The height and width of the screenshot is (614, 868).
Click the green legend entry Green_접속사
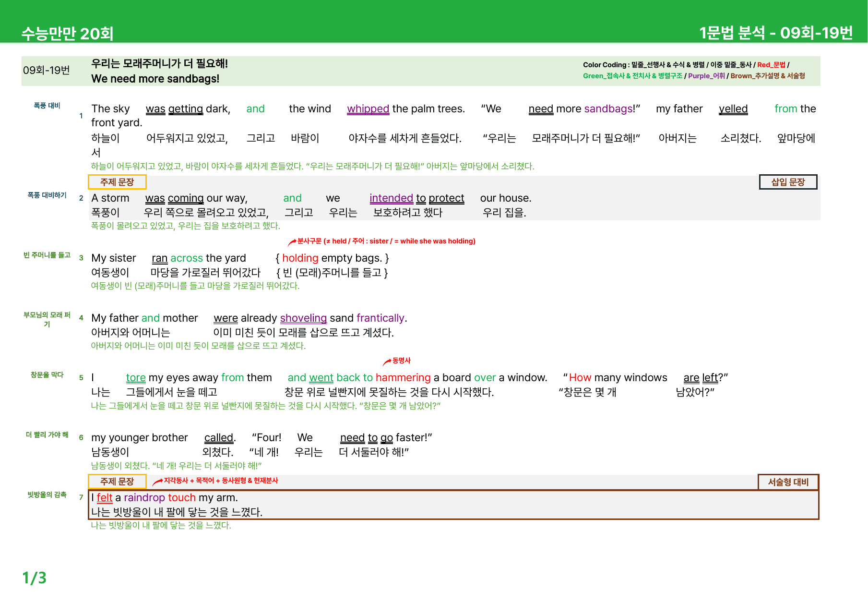pyautogui.click(x=604, y=76)
